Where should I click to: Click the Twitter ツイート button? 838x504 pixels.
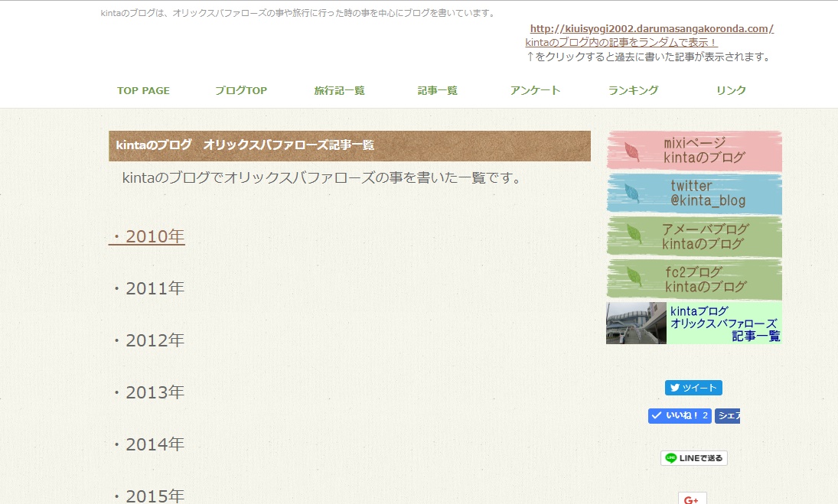(x=693, y=389)
